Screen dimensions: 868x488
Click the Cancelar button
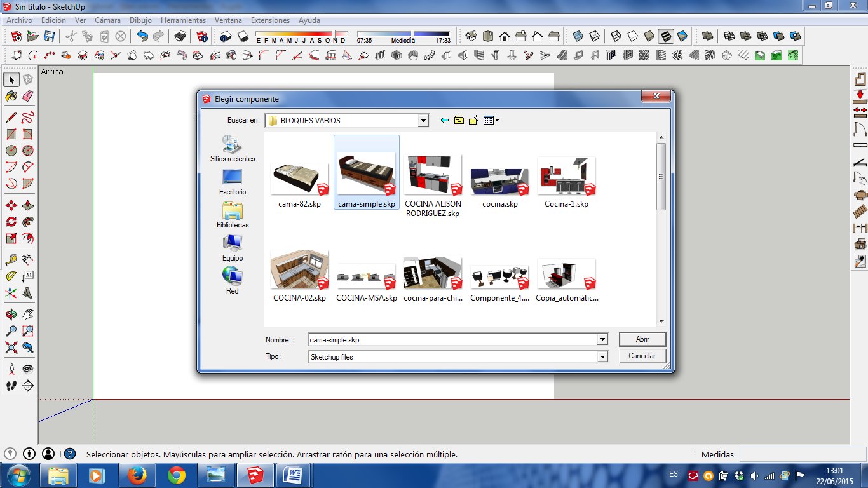pos(642,356)
